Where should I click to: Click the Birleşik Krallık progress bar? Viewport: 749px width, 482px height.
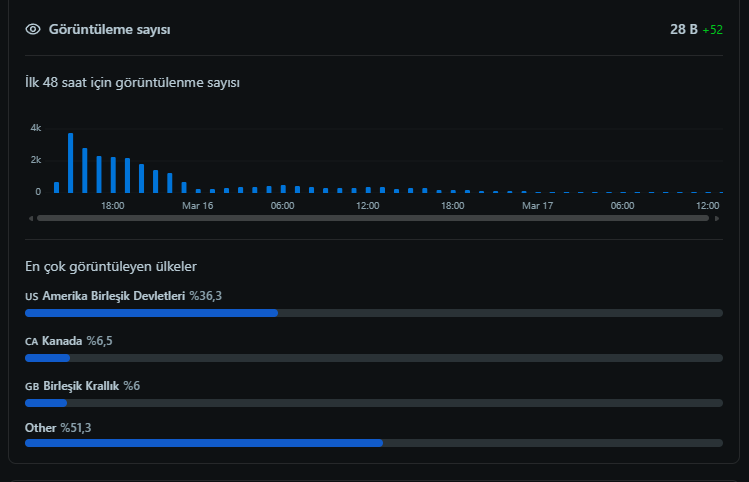[x=374, y=403]
